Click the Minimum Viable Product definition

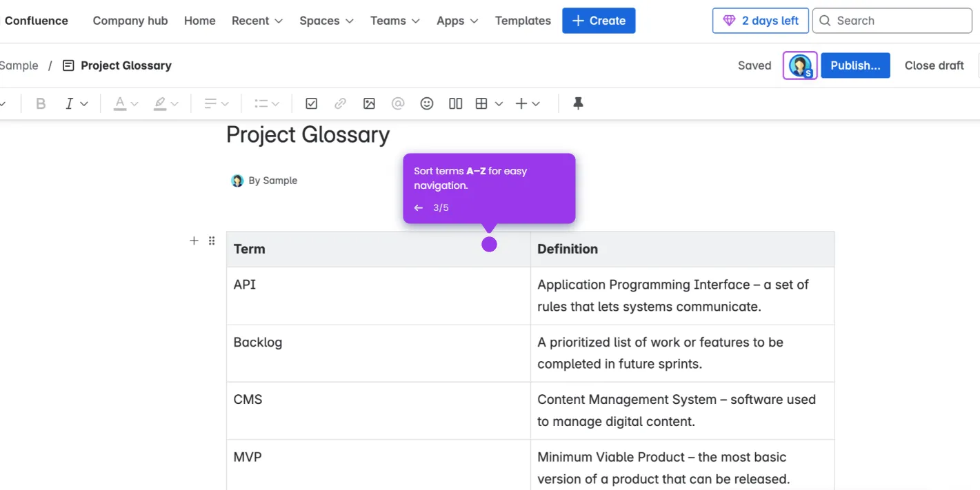682,465
